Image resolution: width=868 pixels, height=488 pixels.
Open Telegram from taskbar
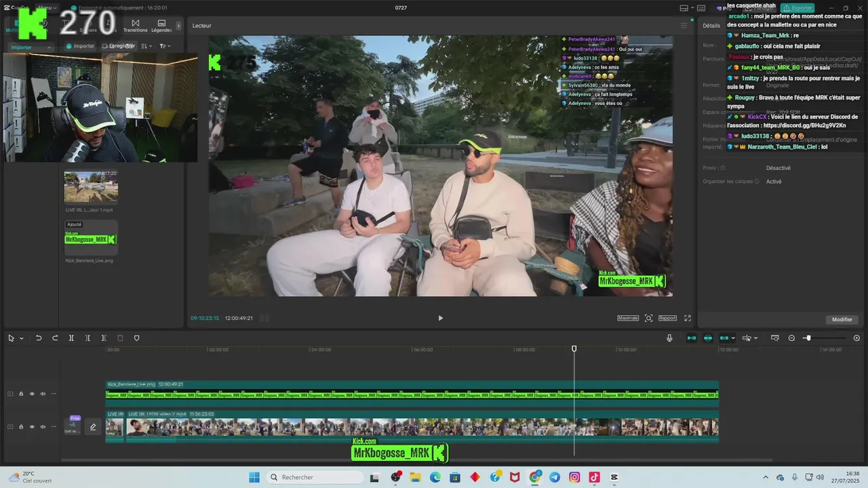click(555, 477)
